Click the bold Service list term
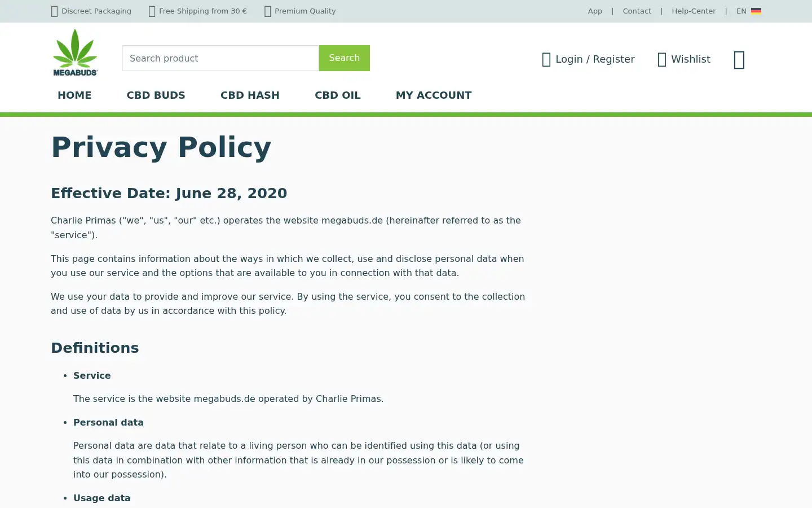This screenshot has height=508, width=812. click(92, 375)
